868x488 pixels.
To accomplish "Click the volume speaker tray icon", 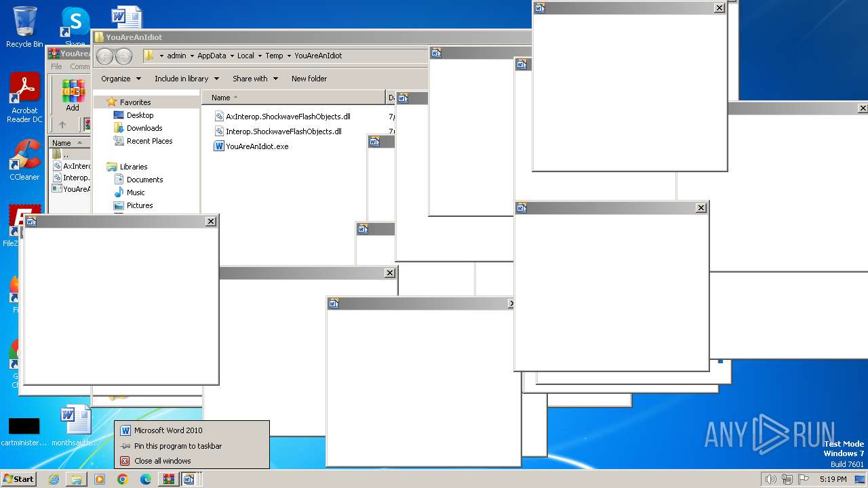I will point(770,479).
